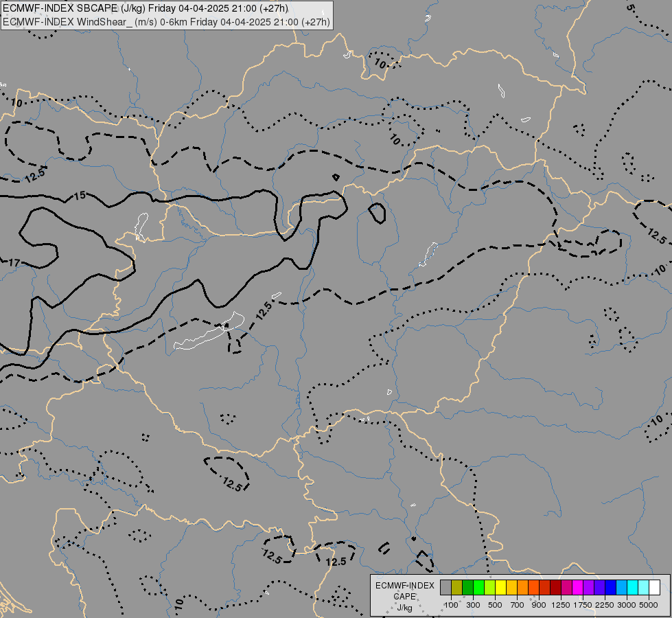Click the 1750 legend tick value
The width and height of the screenshot is (672, 618).
click(583, 605)
